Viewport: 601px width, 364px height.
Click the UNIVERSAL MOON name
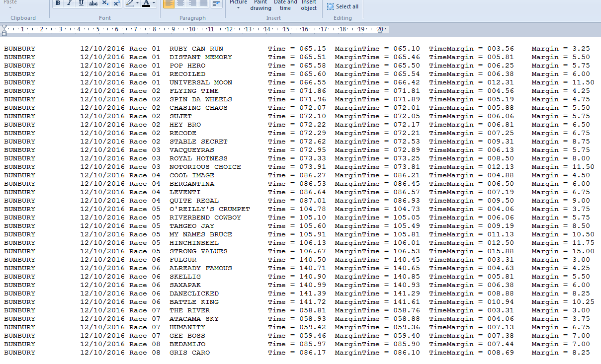pyautogui.click(x=201, y=82)
